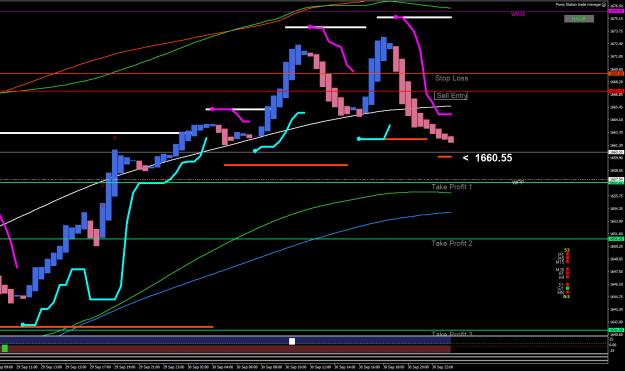Click the M1 timeframe trend indicator square

[x=568, y=254]
